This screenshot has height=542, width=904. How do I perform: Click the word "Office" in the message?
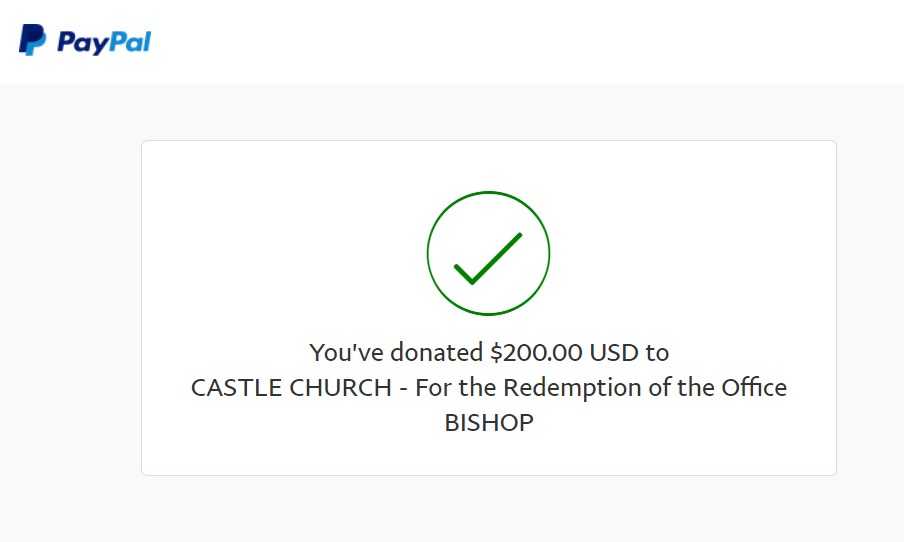tap(751, 388)
